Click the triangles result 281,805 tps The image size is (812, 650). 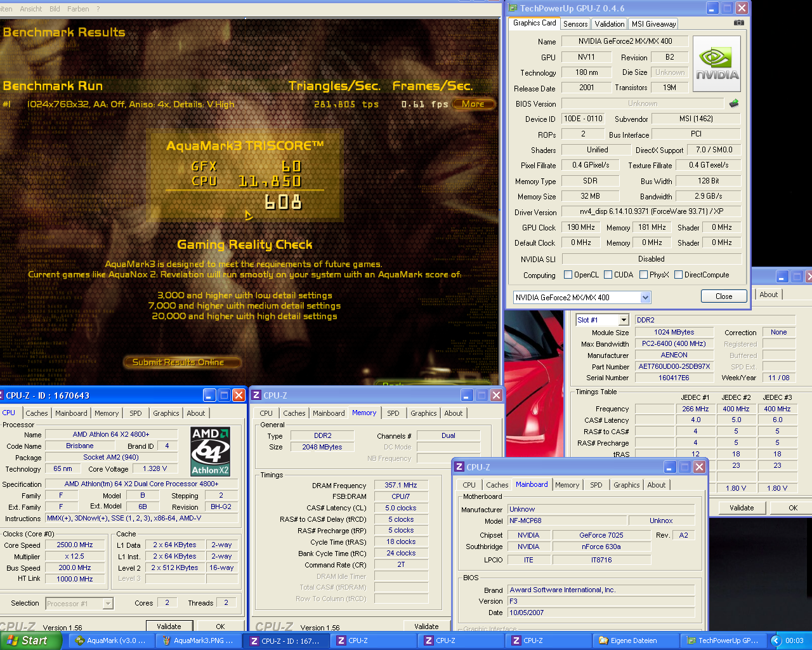(346, 105)
